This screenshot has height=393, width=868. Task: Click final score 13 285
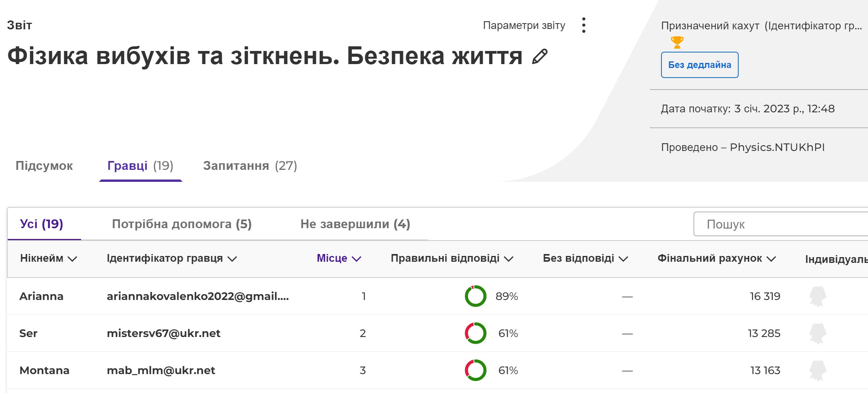[x=764, y=333]
